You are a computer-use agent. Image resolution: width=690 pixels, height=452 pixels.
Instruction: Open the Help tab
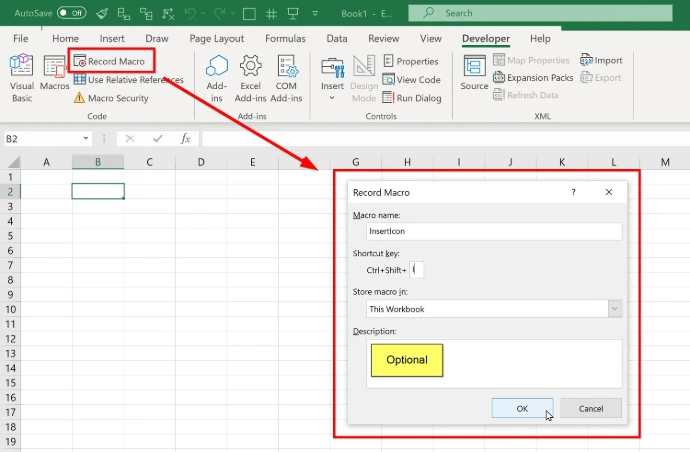click(x=540, y=38)
